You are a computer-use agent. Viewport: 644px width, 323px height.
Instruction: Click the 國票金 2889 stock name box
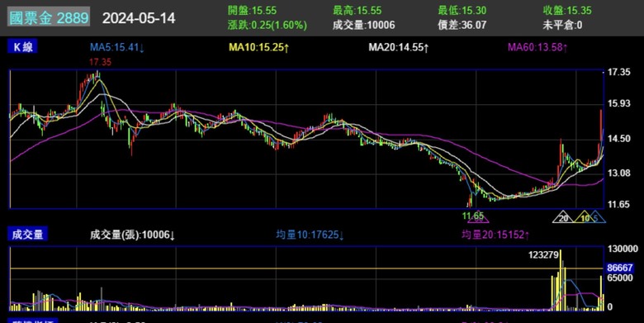click(x=49, y=17)
